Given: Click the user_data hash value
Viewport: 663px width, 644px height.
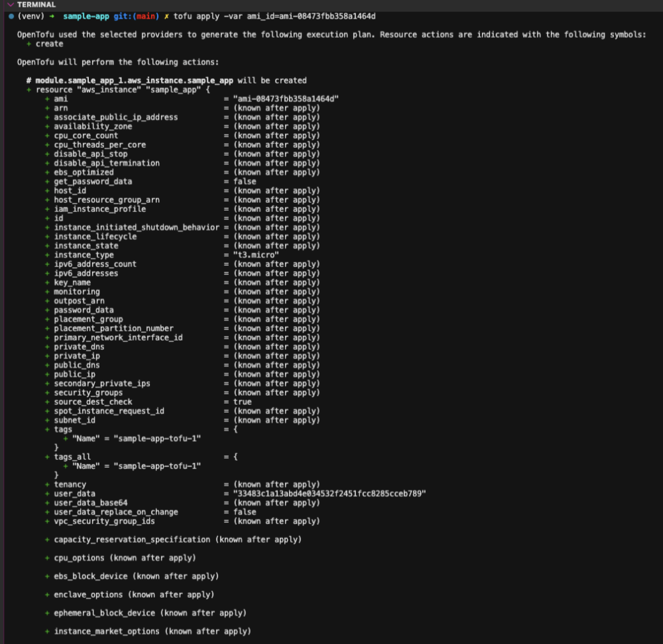Looking at the screenshot, I should click(330, 494).
